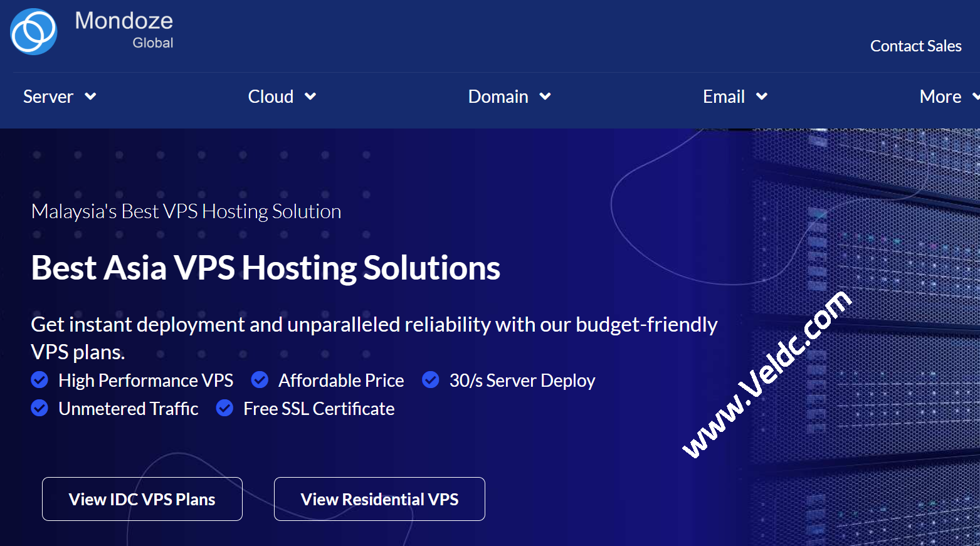Click the Mondoze Global logo icon
Screen dimensions: 980x546
tap(33, 31)
